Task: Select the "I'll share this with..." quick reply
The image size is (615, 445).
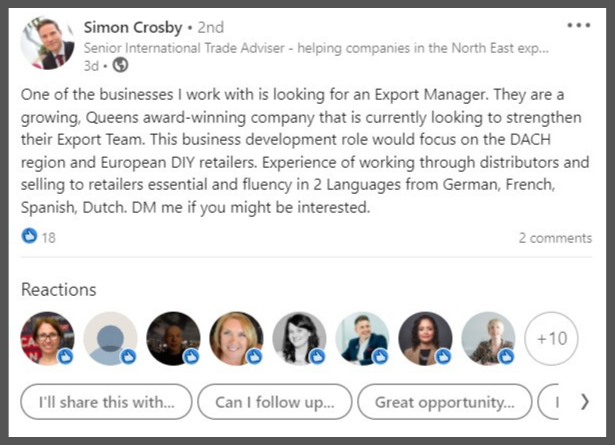Action: pyautogui.click(x=106, y=402)
